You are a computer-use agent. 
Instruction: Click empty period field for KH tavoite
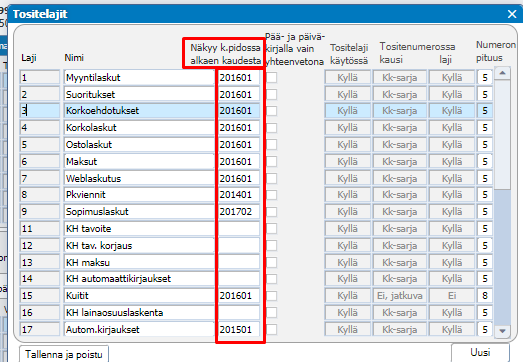tap(239, 229)
